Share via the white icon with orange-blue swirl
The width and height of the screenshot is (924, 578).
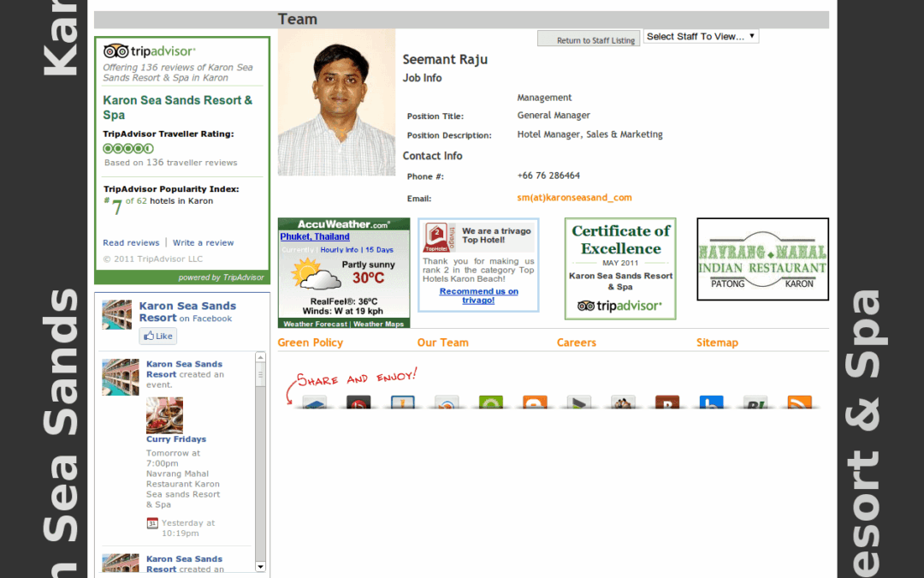click(447, 402)
